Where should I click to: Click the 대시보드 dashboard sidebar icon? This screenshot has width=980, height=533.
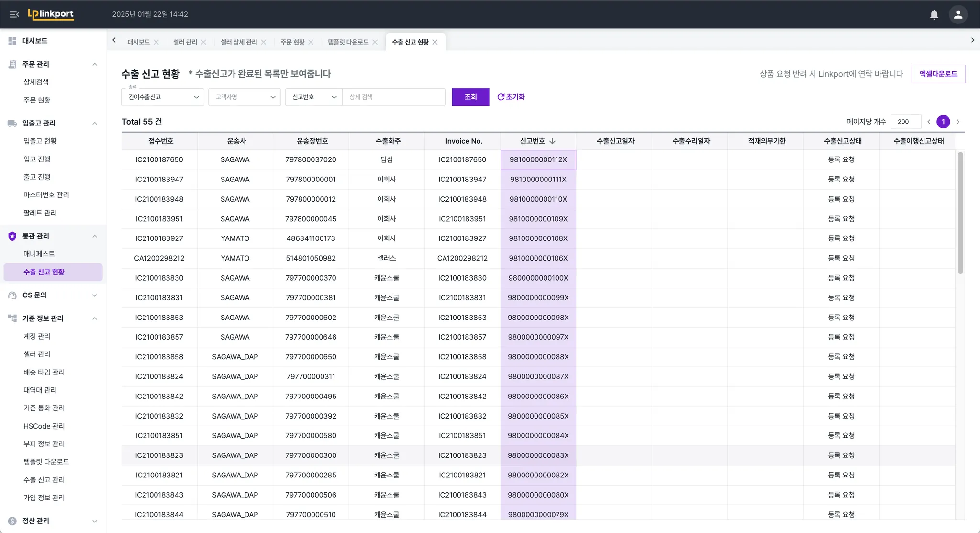coord(12,41)
